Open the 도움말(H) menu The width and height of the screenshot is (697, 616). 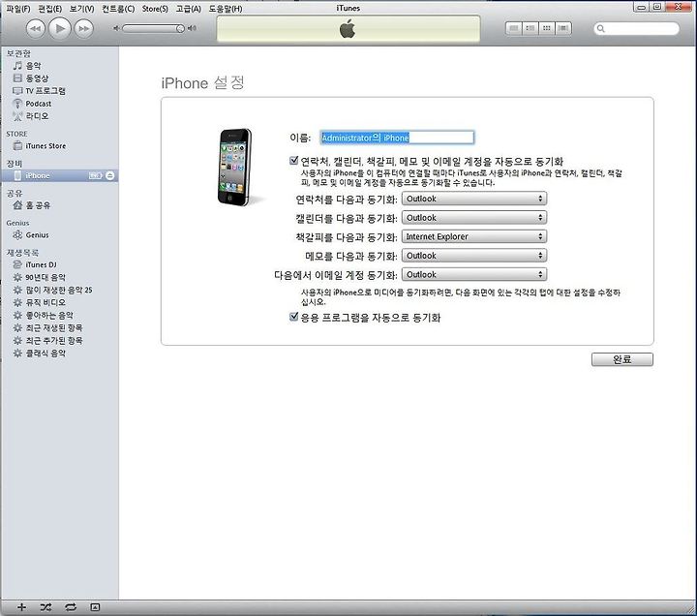tap(226, 9)
